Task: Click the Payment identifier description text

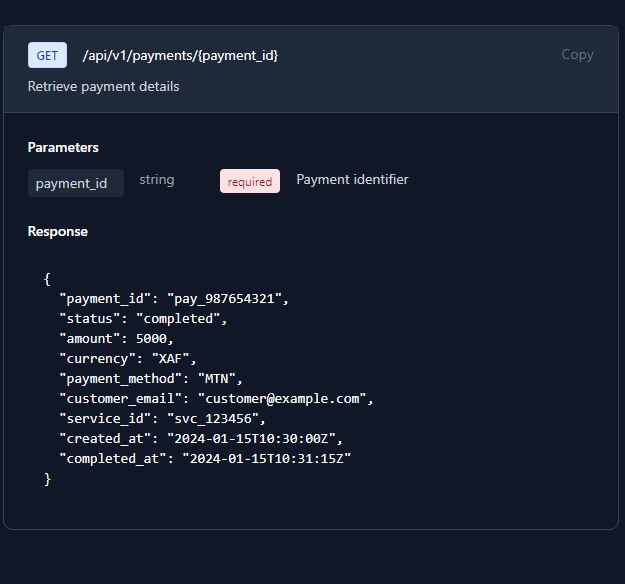Action: pyautogui.click(x=352, y=180)
